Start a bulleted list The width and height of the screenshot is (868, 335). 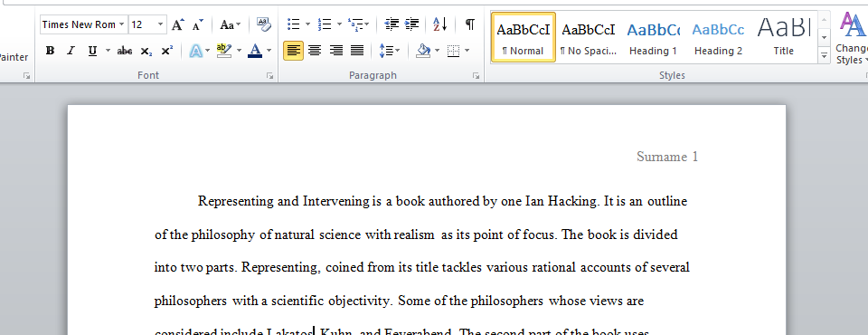293,24
